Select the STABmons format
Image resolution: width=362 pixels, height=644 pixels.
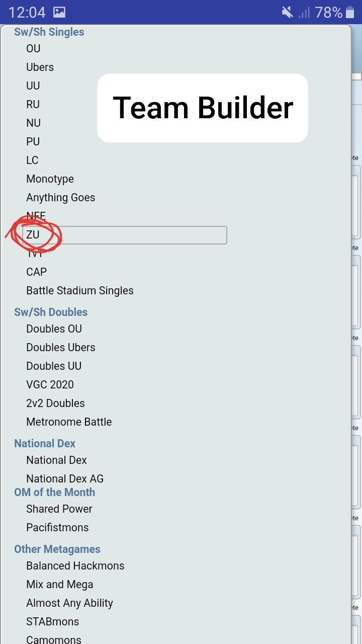(52, 622)
